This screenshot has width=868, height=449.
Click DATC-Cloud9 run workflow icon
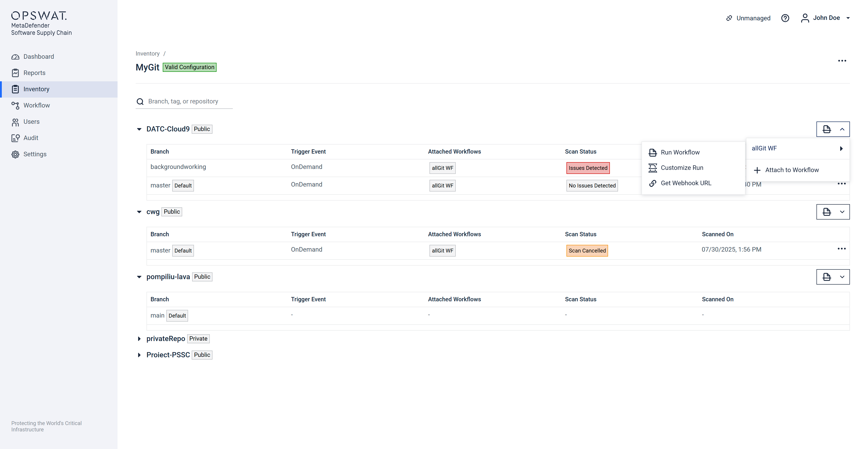pos(827,129)
